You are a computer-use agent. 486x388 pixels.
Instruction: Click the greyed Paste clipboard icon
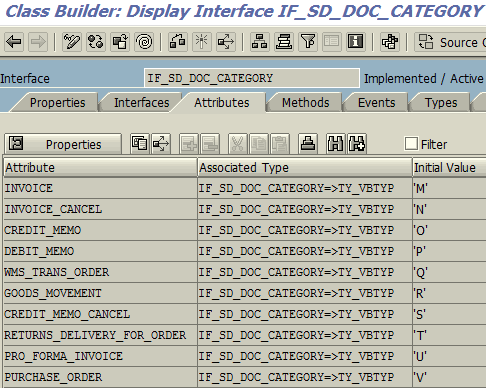point(280,144)
